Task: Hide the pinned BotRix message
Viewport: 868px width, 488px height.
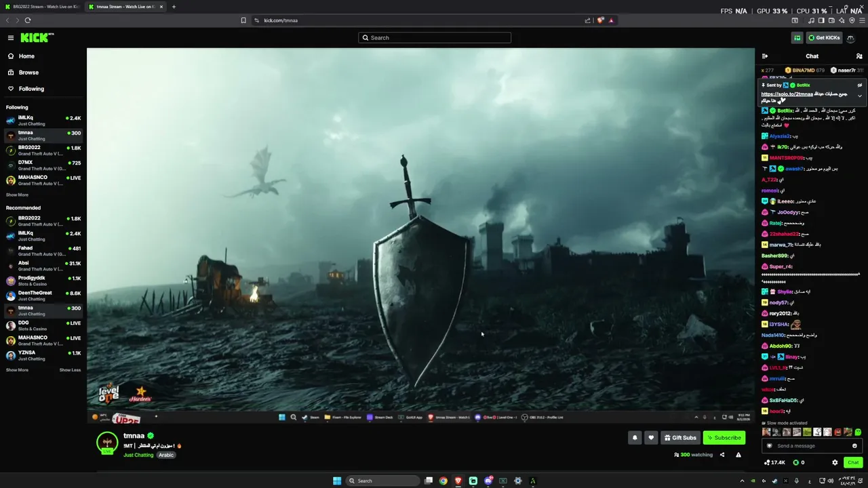Action: click(860, 85)
